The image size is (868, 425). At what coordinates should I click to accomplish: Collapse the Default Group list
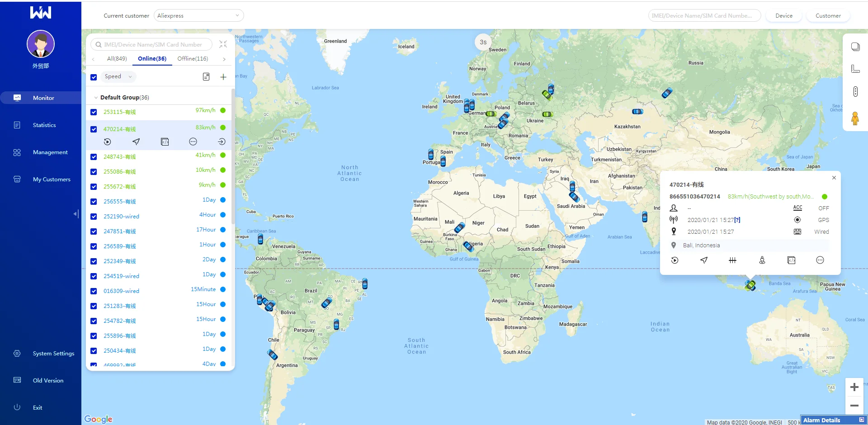(96, 98)
